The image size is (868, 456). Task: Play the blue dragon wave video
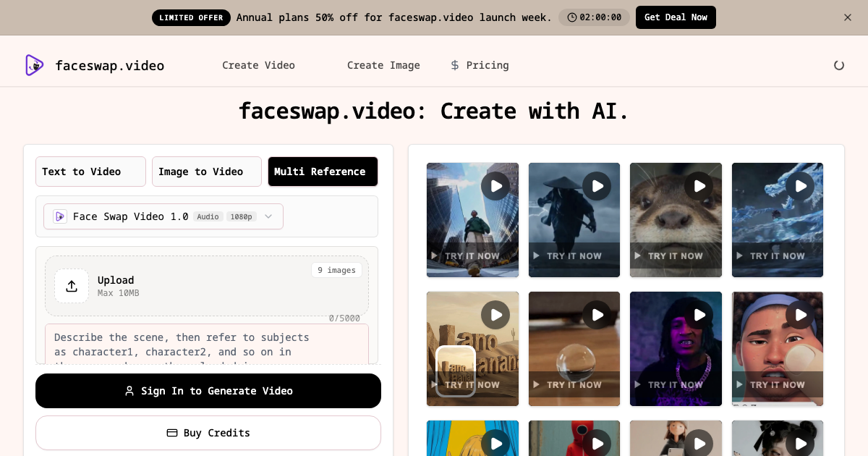(x=800, y=186)
